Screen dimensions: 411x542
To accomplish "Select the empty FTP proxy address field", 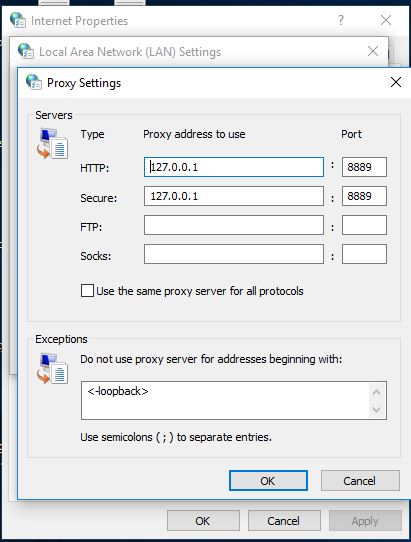I will pyautogui.click(x=234, y=225).
